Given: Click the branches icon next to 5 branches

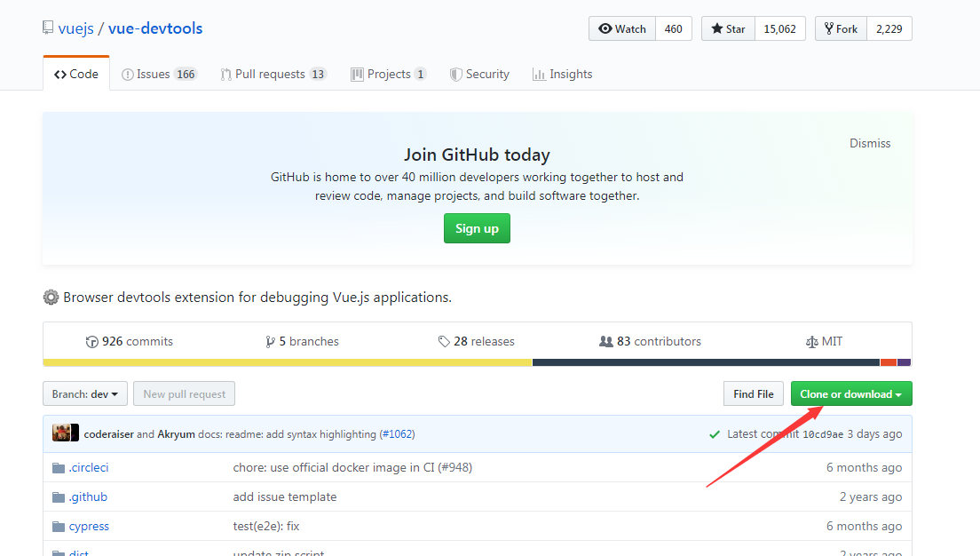Looking at the screenshot, I should point(270,341).
